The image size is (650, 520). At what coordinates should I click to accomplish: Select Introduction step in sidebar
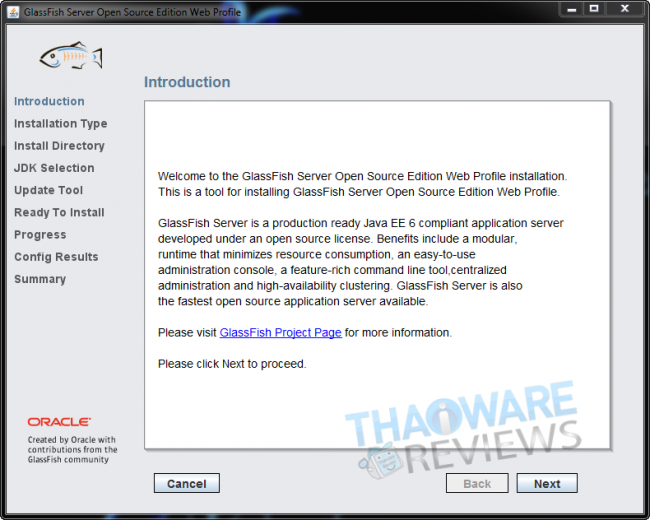click(49, 101)
